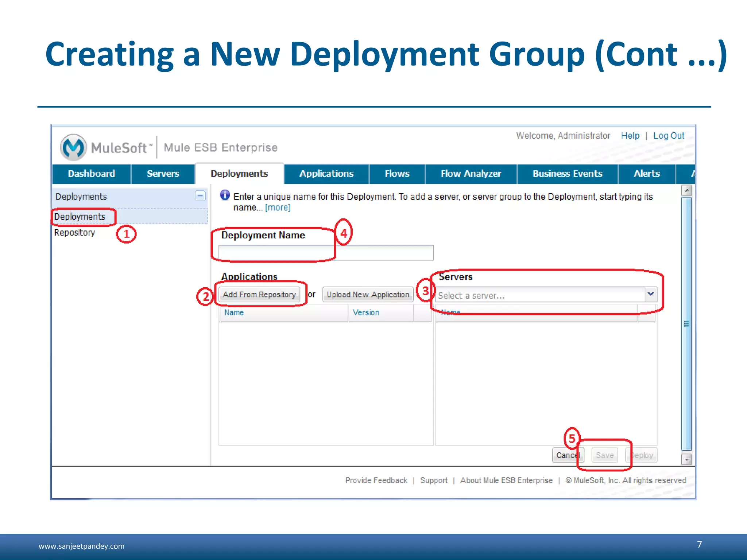Click the scrollbar down arrow

tap(686, 459)
